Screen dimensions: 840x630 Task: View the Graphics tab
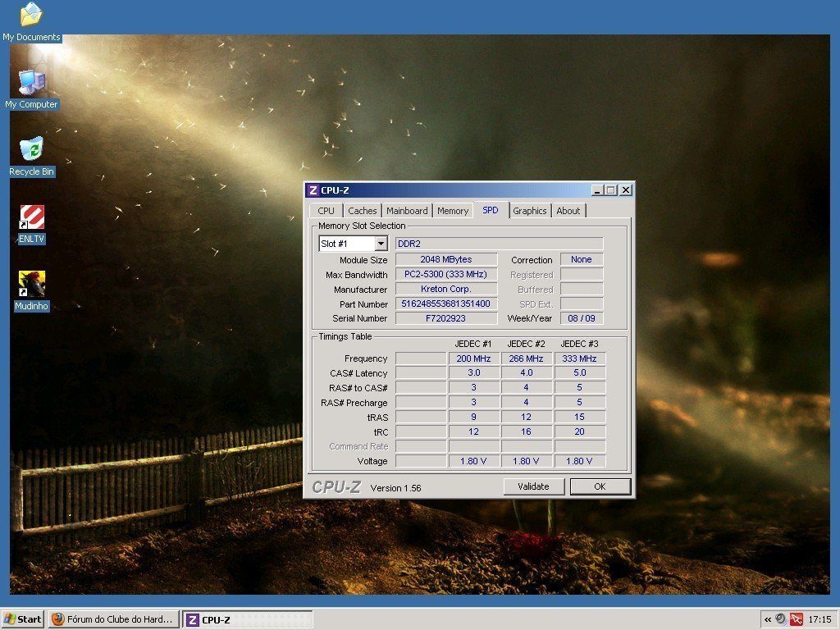529,211
